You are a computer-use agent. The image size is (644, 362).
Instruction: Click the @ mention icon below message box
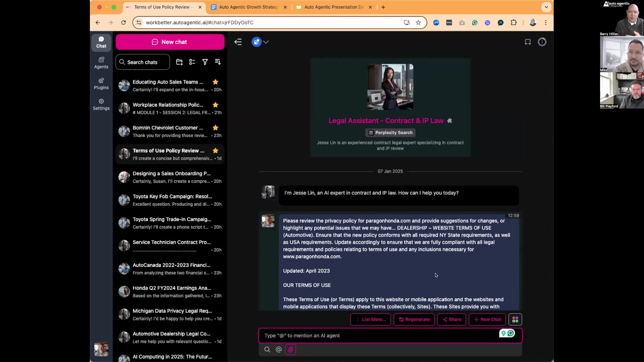coord(278,350)
